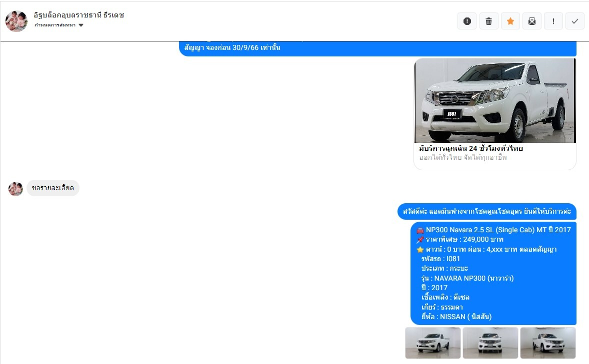Click the customer avatar beside ขอรายละเอียด
This screenshot has width=589, height=364.
point(16,189)
